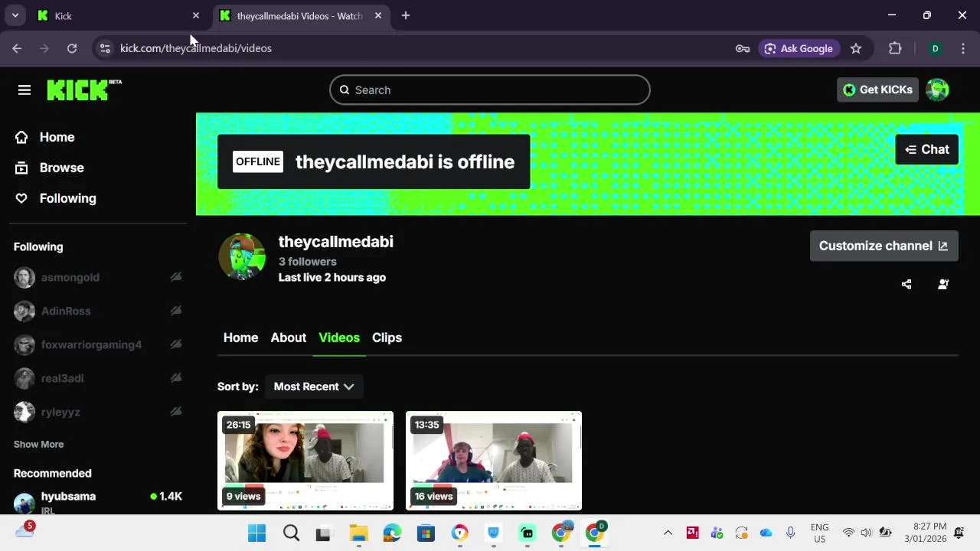Image resolution: width=980 pixels, height=551 pixels.
Task: Click theycallmedabi channel avatar
Action: (242, 257)
